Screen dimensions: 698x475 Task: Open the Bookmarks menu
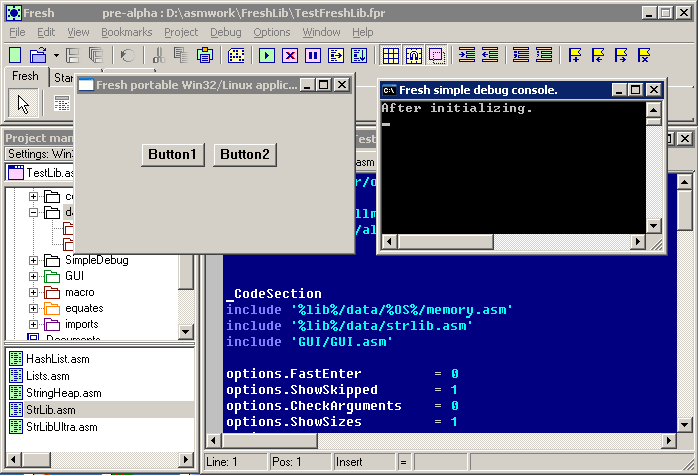[126, 32]
